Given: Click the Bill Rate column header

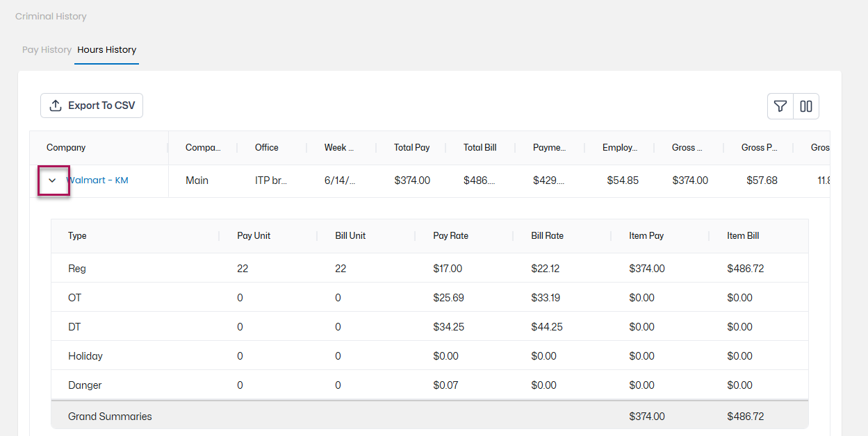Looking at the screenshot, I should click(548, 236).
